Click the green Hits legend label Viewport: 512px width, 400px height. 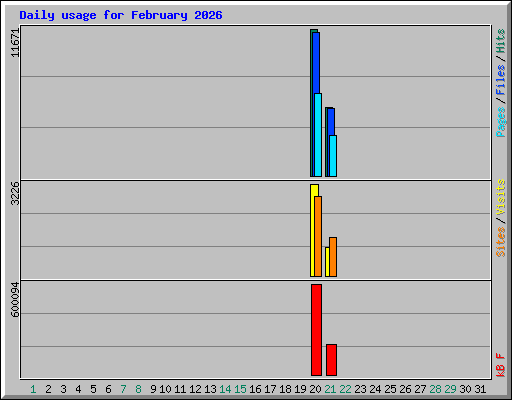500,41
